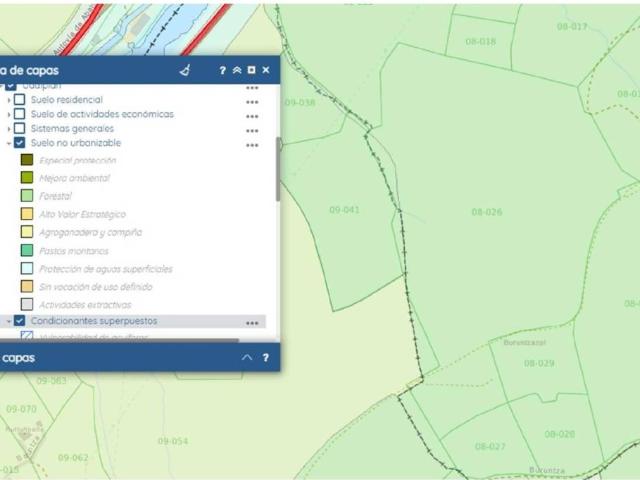Viewport: 640px width, 480px height.
Task: Open options menu for Suelo residencial
Action: (252, 102)
